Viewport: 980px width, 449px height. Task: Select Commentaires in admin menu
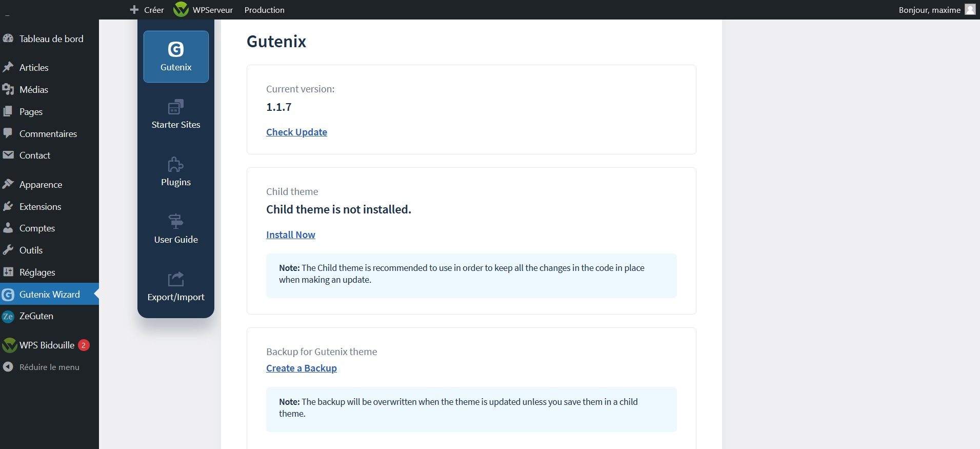point(49,133)
